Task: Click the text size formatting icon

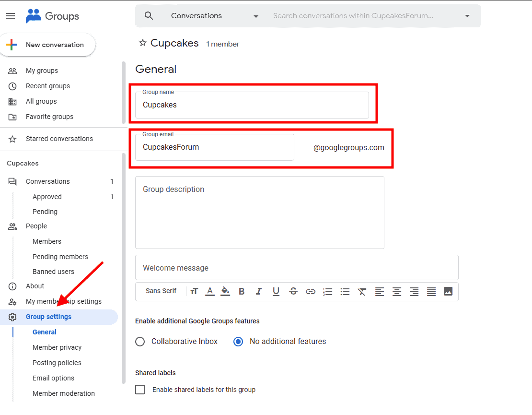Action: 194,291
